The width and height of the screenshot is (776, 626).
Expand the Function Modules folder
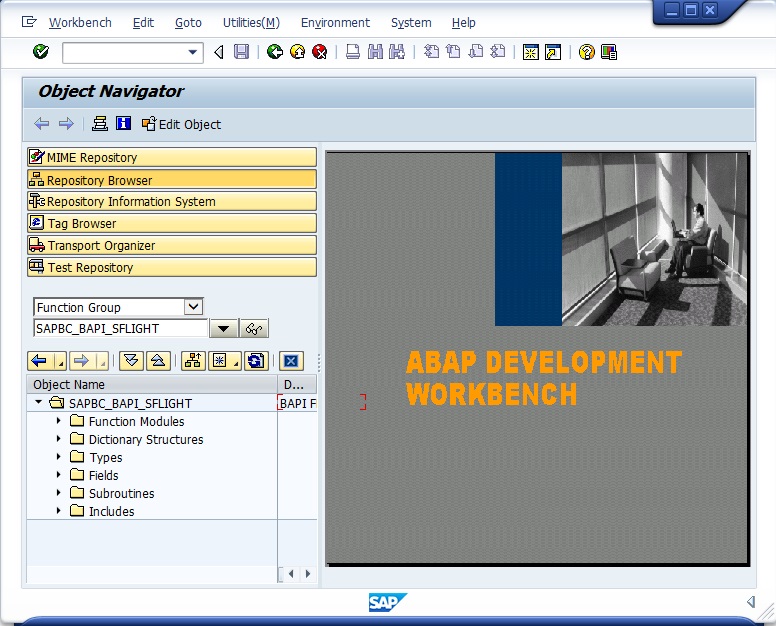click(58, 421)
